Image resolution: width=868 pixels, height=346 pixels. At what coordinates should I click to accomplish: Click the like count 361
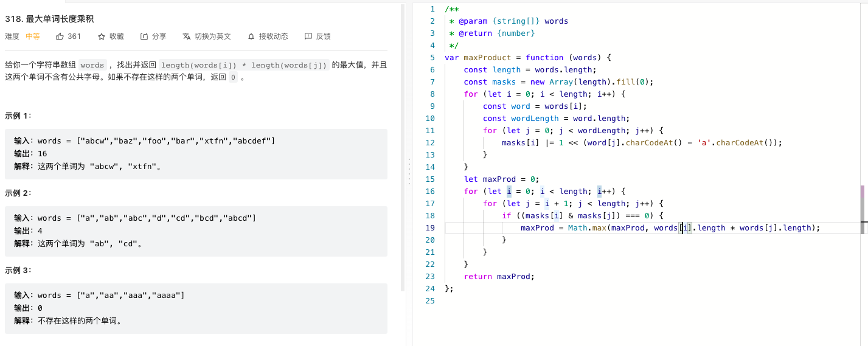pos(74,36)
